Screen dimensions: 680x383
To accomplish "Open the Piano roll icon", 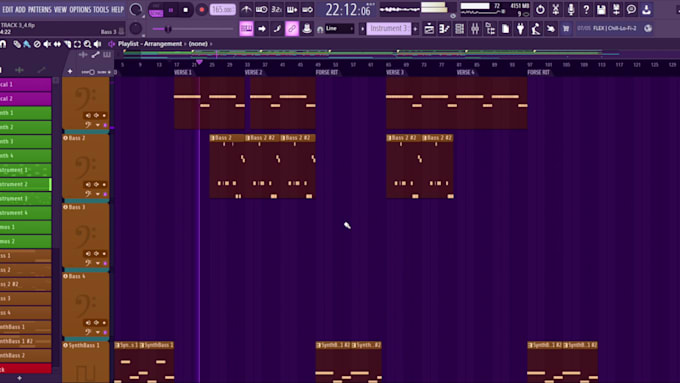I will point(445,29).
